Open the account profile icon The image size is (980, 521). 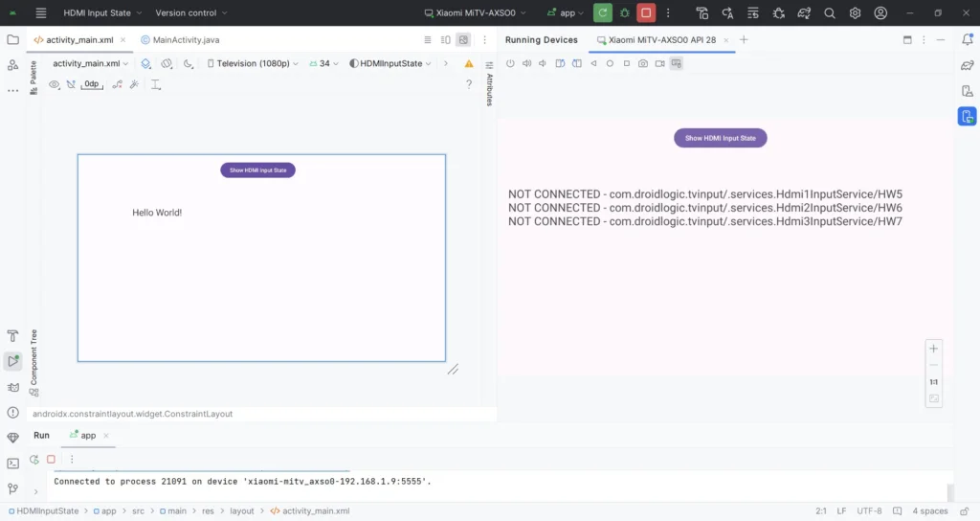pos(880,12)
